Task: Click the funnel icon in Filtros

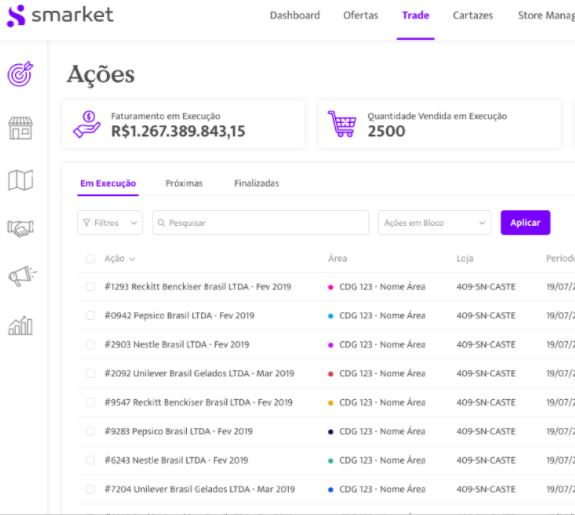Action: [87, 223]
